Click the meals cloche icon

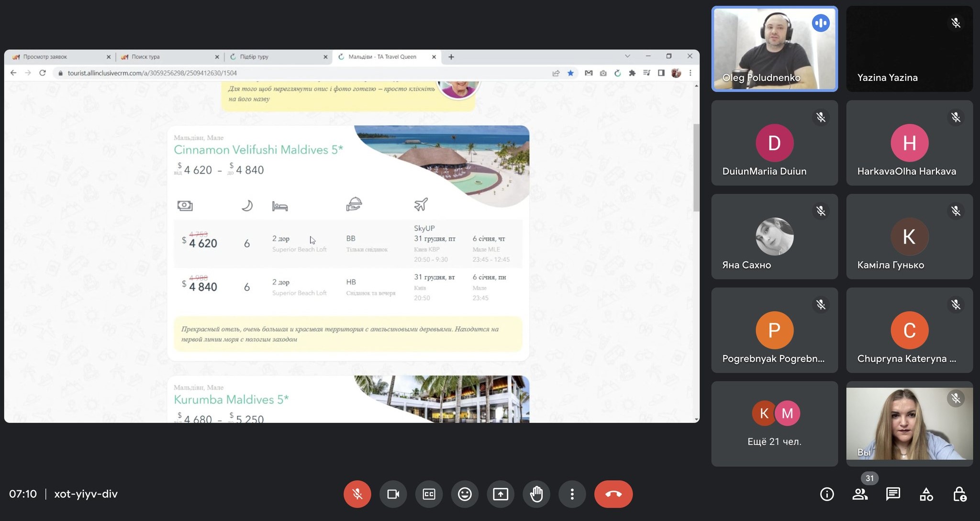tap(354, 204)
